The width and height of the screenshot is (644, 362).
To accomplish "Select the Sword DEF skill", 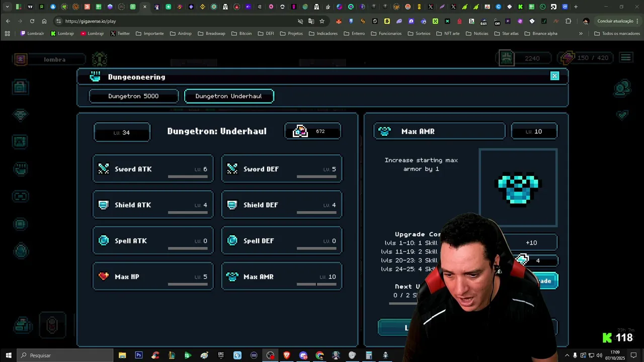I will pos(282,169).
